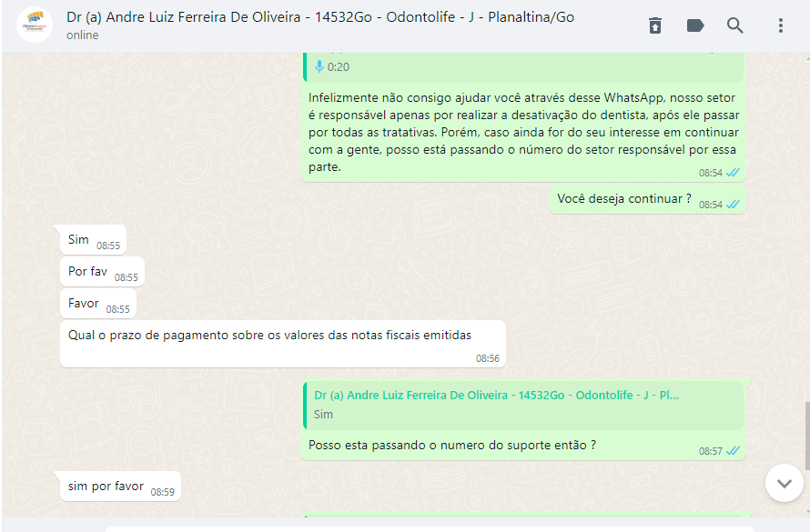The width and height of the screenshot is (810, 532).
Task: Click read receipt checkmarks on 08:57 message
Action: [x=733, y=451]
